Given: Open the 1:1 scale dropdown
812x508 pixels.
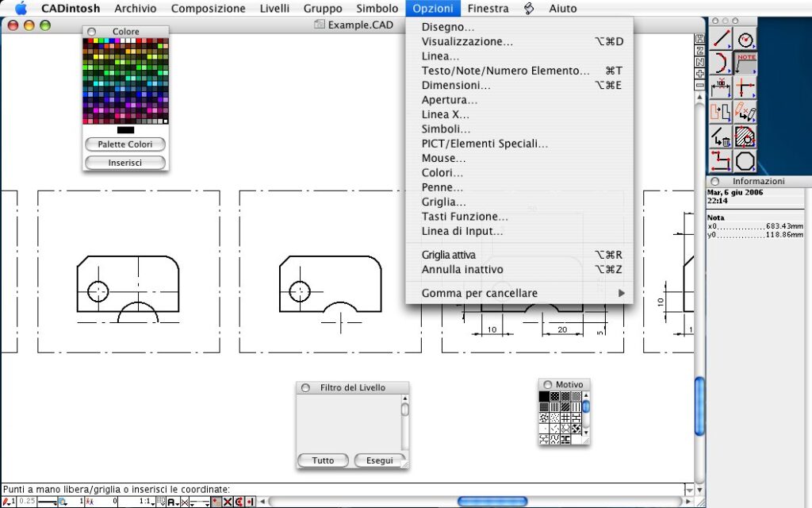Looking at the screenshot, I should click(x=147, y=502).
